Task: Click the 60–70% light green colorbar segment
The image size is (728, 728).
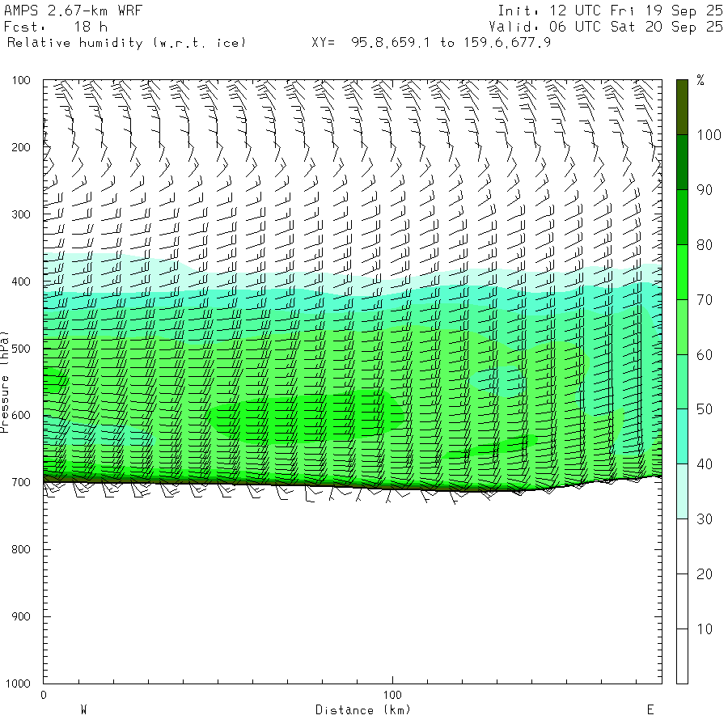Action: click(x=682, y=327)
